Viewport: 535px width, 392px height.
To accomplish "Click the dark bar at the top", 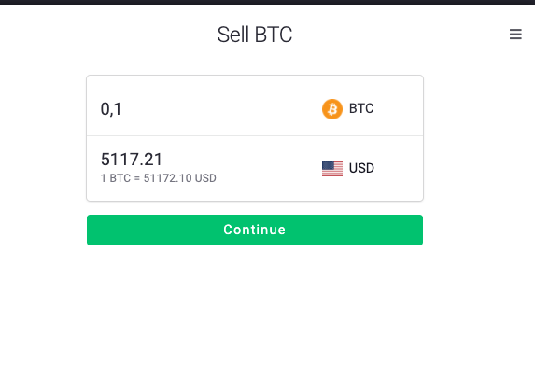I will coord(267,2).
